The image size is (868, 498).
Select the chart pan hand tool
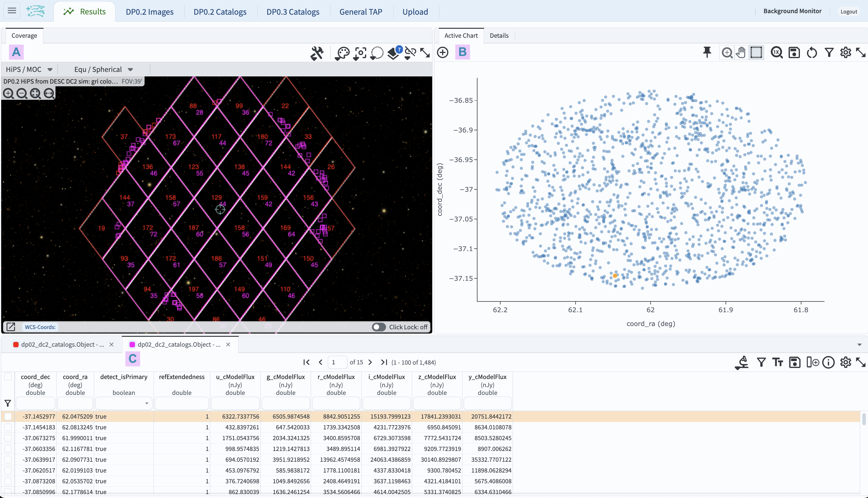[x=741, y=52]
